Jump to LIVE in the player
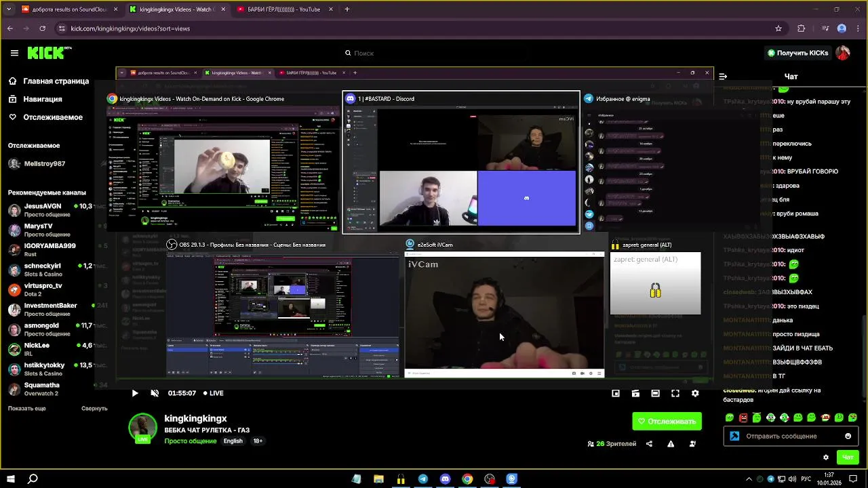The width and height of the screenshot is (868, 488). click(214, 393)
